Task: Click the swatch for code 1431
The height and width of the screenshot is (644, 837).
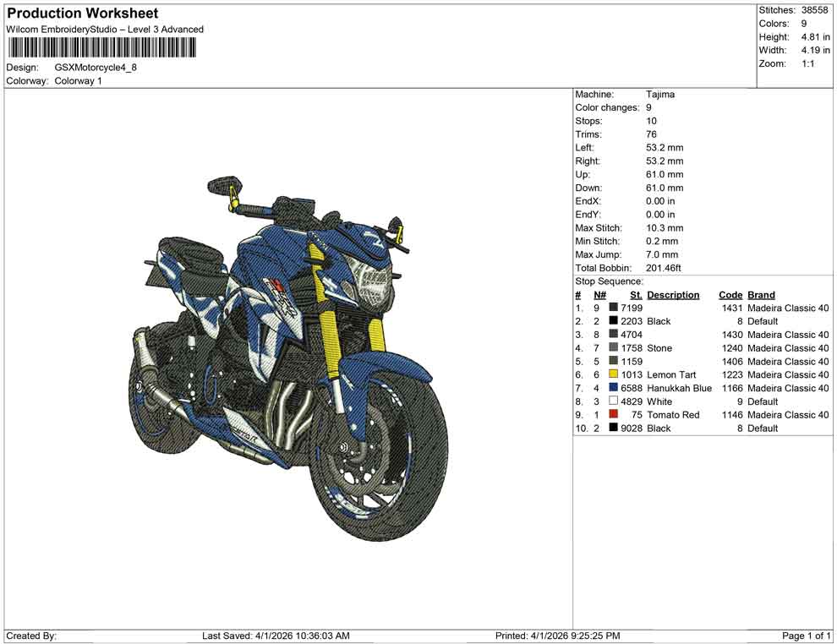Action: click(614, 308)
